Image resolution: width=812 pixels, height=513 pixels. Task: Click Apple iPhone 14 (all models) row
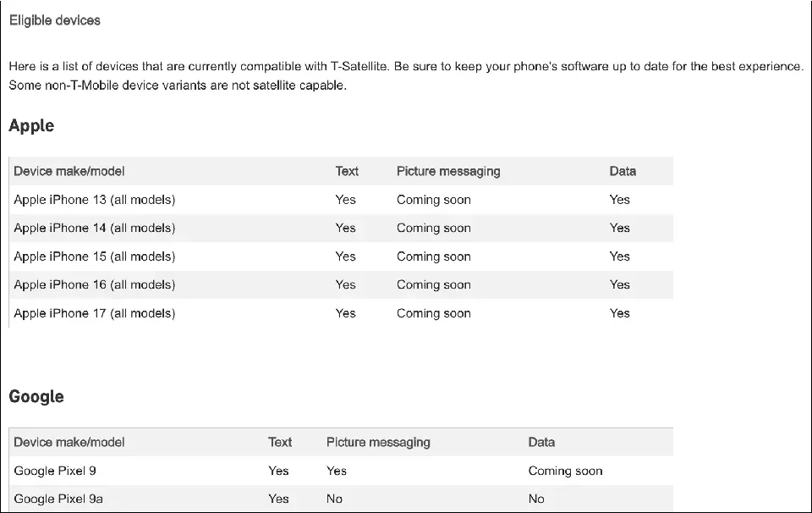pos(341,228)
